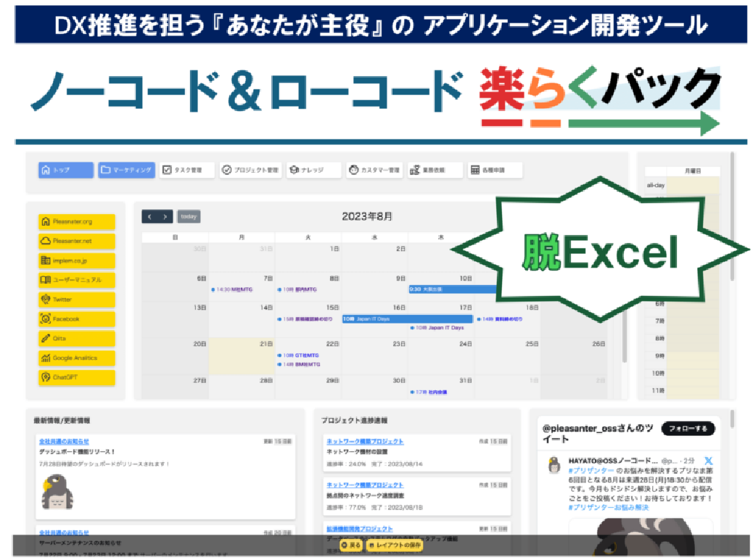This screenshot has width=753, height=560.
Task: Select the 24日 calendar cell
Action: tap(441, 356)
